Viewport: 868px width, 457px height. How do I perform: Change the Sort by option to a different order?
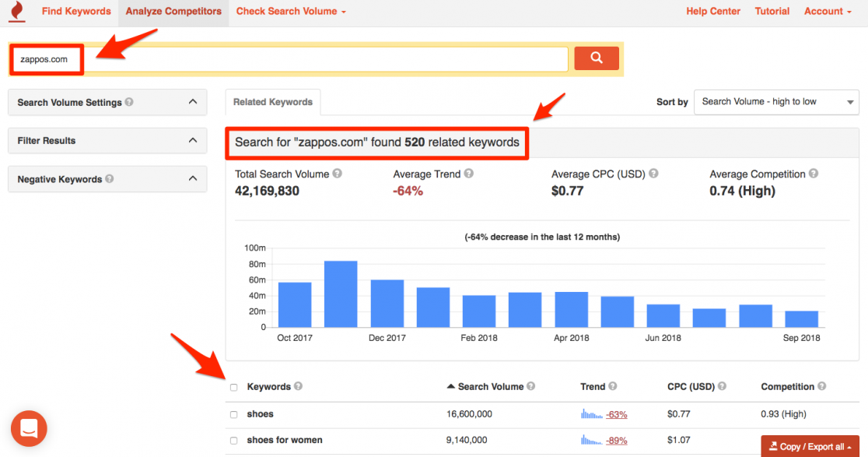[x=775, y=102]
